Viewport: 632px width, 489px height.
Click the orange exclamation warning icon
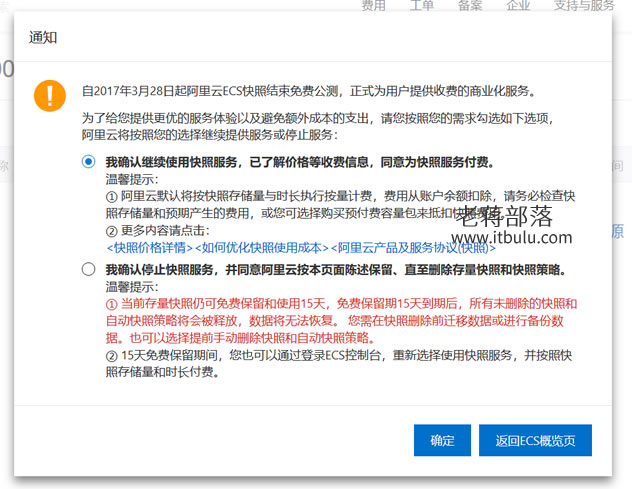[50, 96]
